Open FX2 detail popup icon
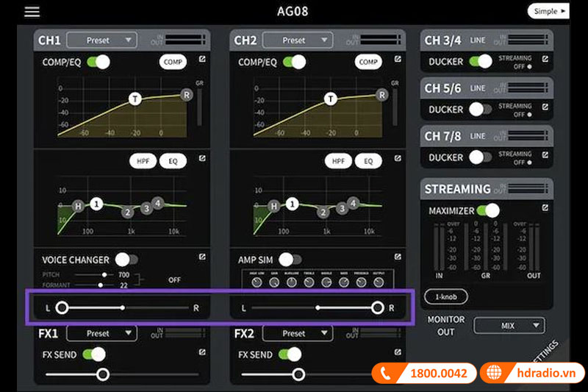The width and height of the screenshot is (588, 392). click(398, 352)
